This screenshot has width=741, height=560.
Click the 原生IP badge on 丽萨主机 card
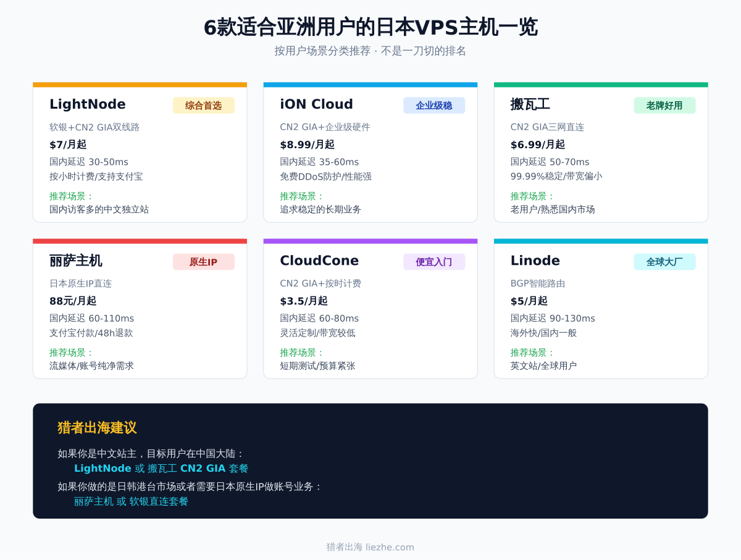[203, 262]
